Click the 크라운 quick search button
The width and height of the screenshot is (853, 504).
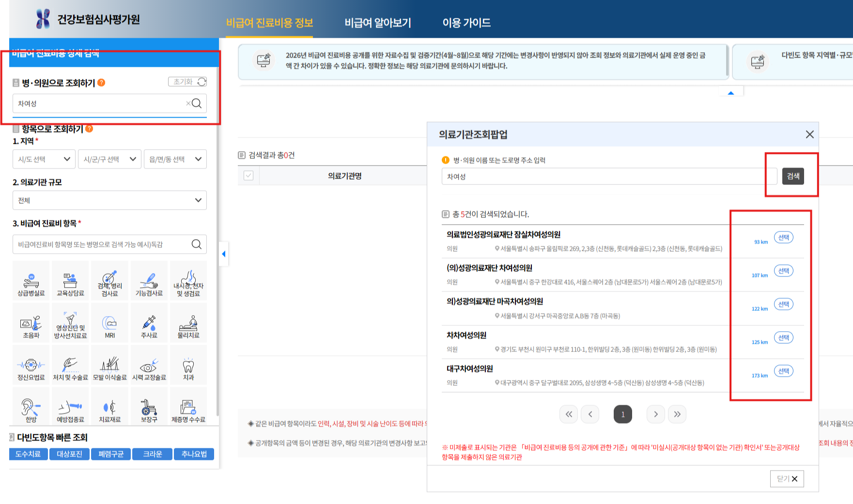coord(153,454)
